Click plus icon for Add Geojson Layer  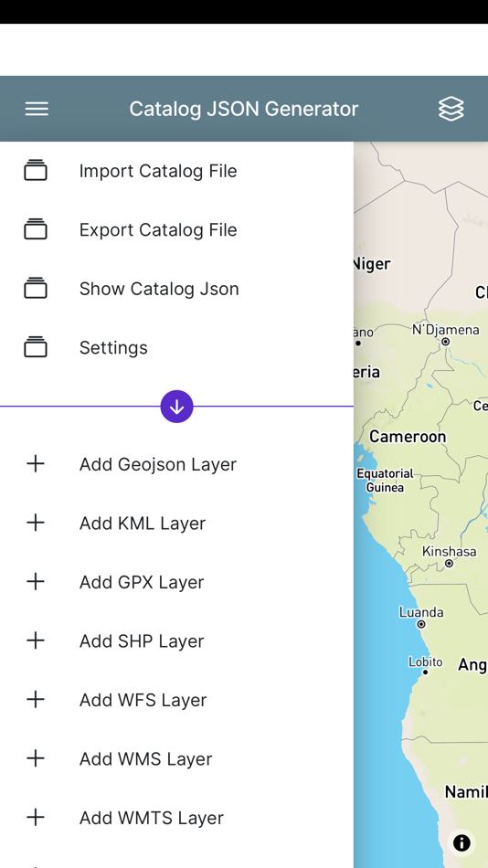point(36,464)
